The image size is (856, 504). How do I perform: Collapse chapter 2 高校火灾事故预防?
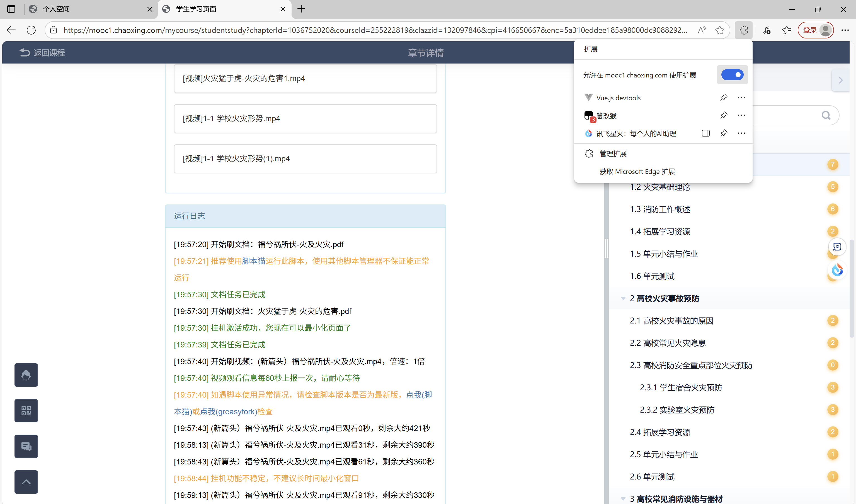click(x=623, y=299)
